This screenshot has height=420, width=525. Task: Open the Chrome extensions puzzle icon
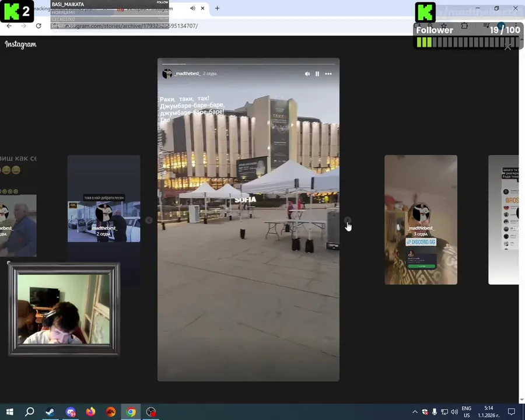(464, 26)
